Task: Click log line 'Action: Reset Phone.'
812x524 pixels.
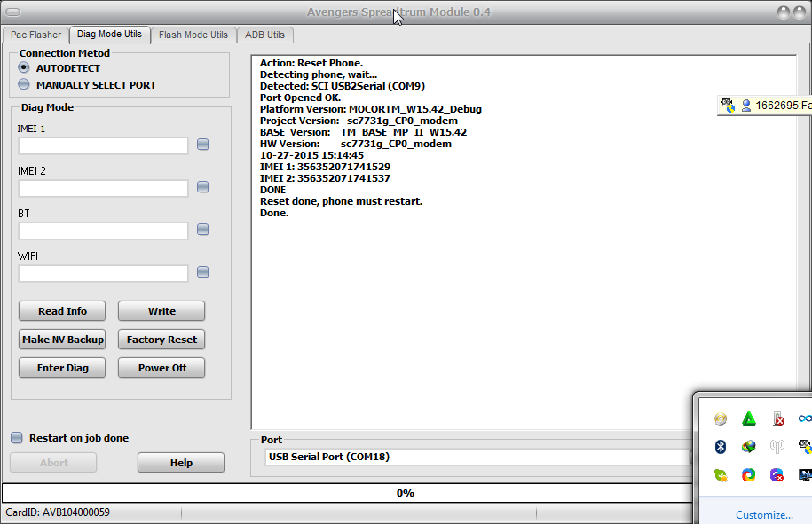Action: tap(311, 63)
